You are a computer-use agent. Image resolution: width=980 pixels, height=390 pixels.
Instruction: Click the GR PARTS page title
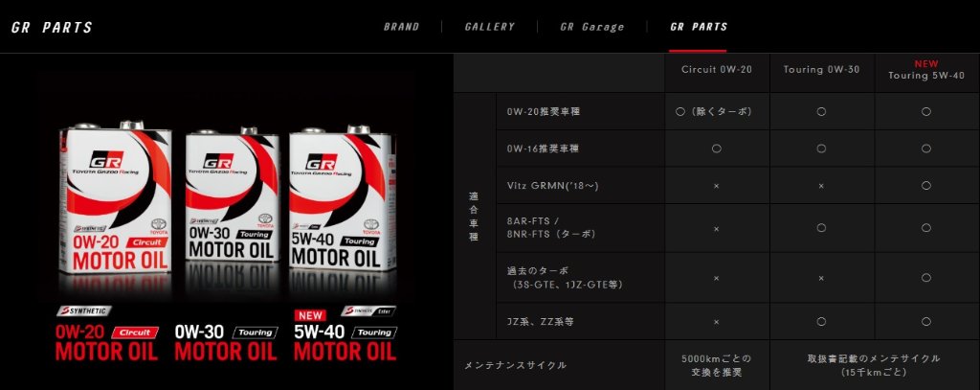52,28
